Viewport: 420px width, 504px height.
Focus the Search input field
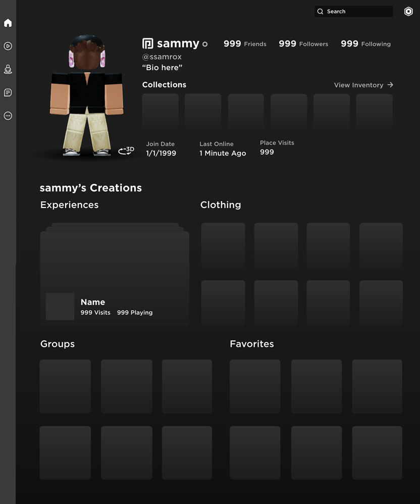(353, 11)
